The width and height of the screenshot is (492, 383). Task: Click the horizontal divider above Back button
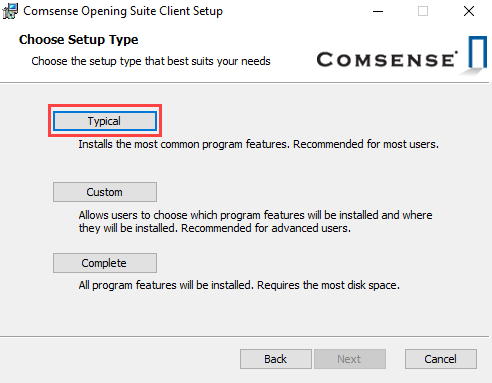click(245, 336)
